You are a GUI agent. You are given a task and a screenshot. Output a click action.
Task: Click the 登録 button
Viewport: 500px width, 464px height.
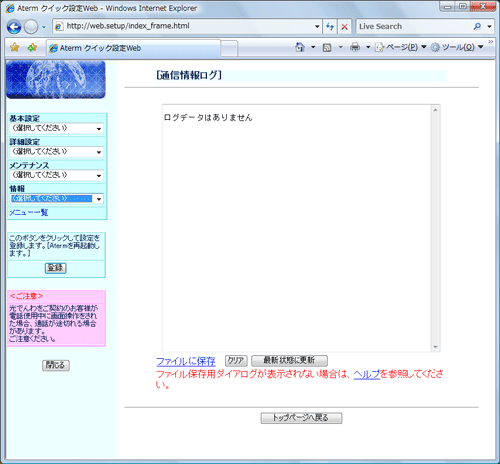click(x=56, y=268)
